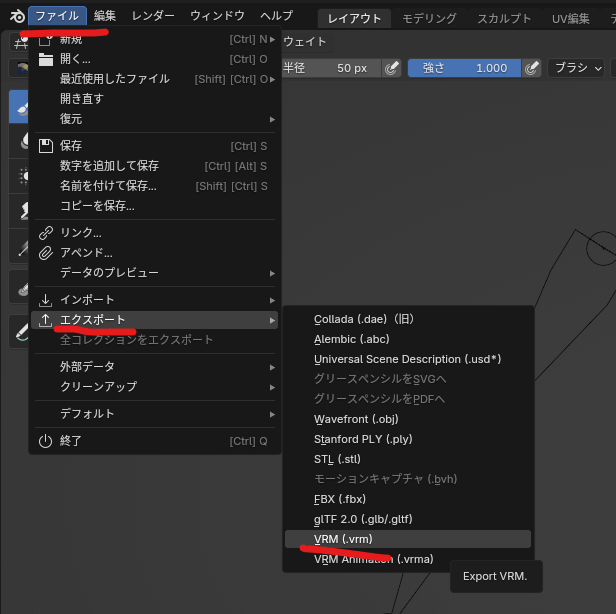Export as VRM (.vrm)
This screenshot has width=616, height=614.
coord(408,539)
